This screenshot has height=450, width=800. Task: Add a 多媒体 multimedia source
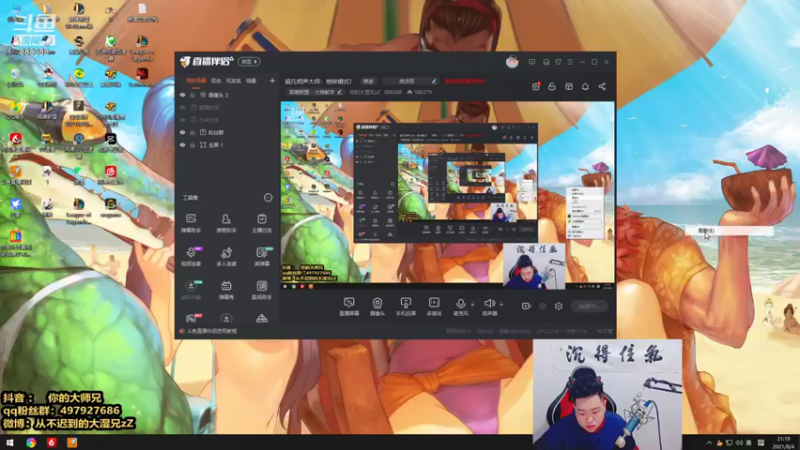coord(434,307)
